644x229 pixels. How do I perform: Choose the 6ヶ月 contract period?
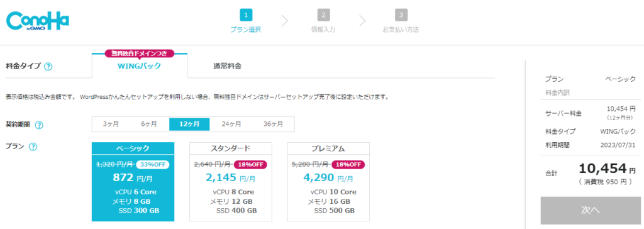(149, 124)
